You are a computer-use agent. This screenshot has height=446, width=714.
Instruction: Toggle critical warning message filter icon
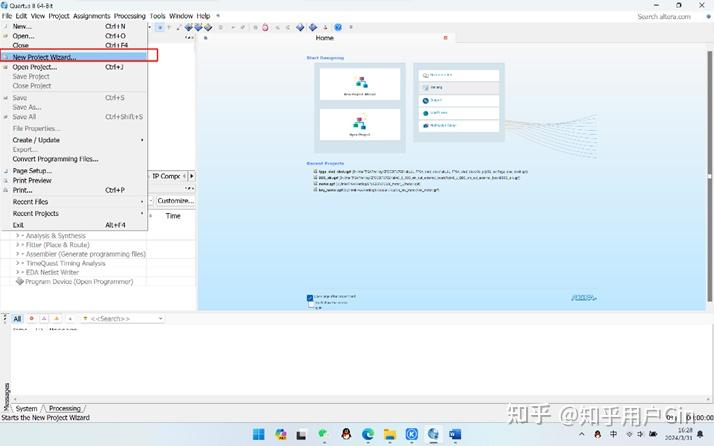[x=44, y=319]
